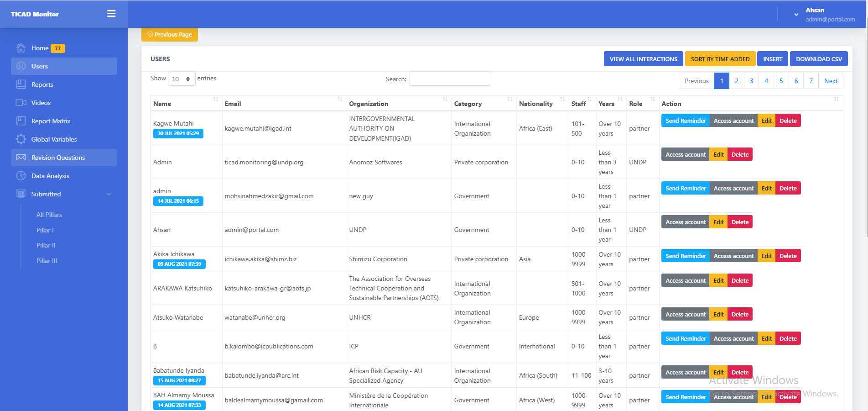Screen dimensions: 868x411
Task: Sort the table by Name column arrows
Action: click(x=215, y=99)
